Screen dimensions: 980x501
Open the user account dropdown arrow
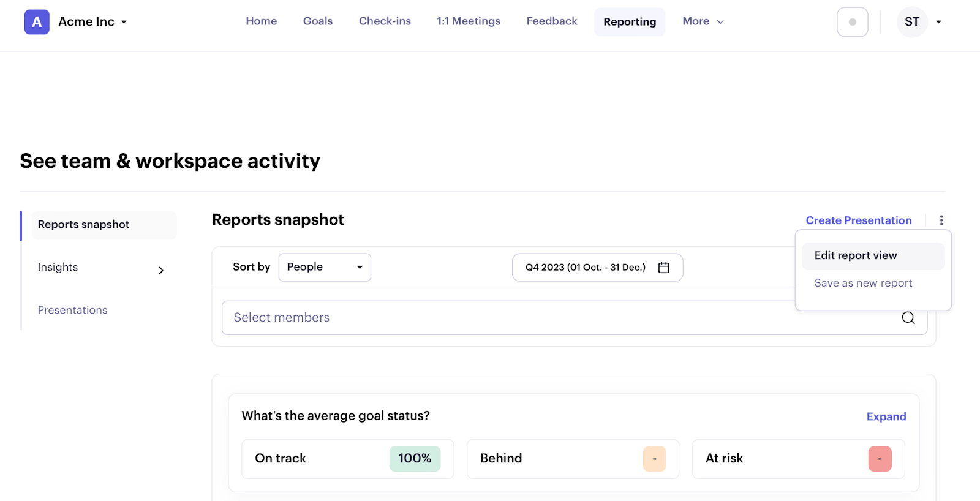[x=938, y=22]
